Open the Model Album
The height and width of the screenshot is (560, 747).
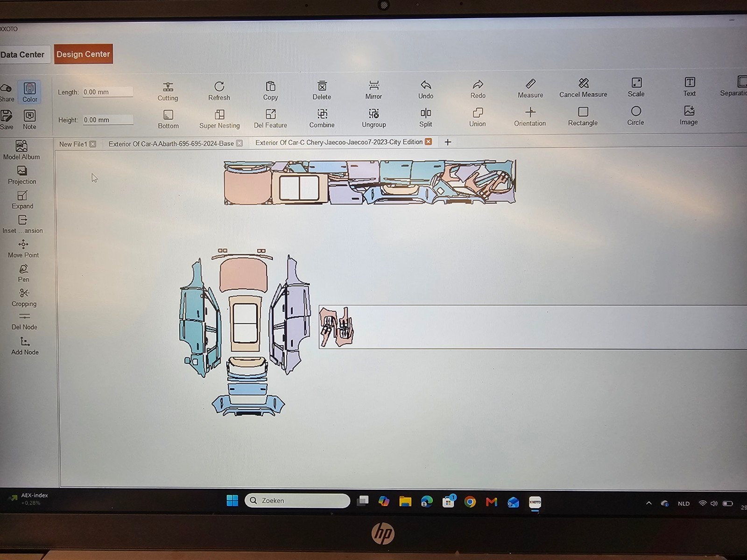[x=21, y=150]
